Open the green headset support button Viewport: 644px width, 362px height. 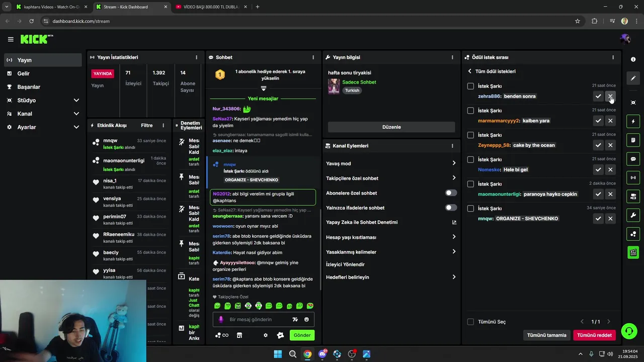(x=629, y=331)
